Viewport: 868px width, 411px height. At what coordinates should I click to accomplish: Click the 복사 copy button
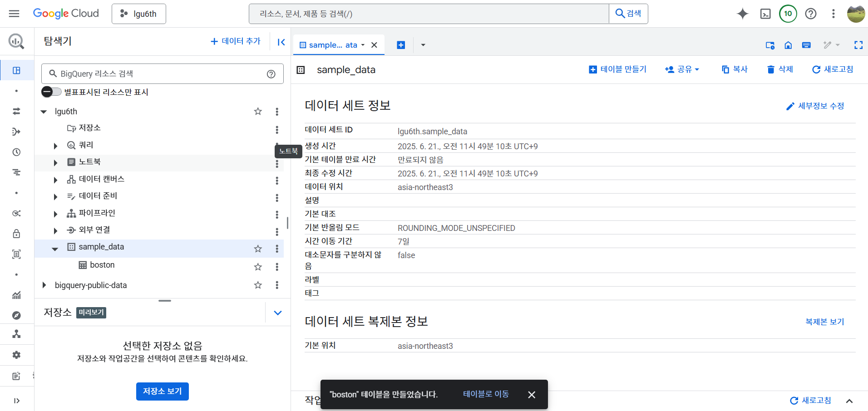(x=735, y=69)
